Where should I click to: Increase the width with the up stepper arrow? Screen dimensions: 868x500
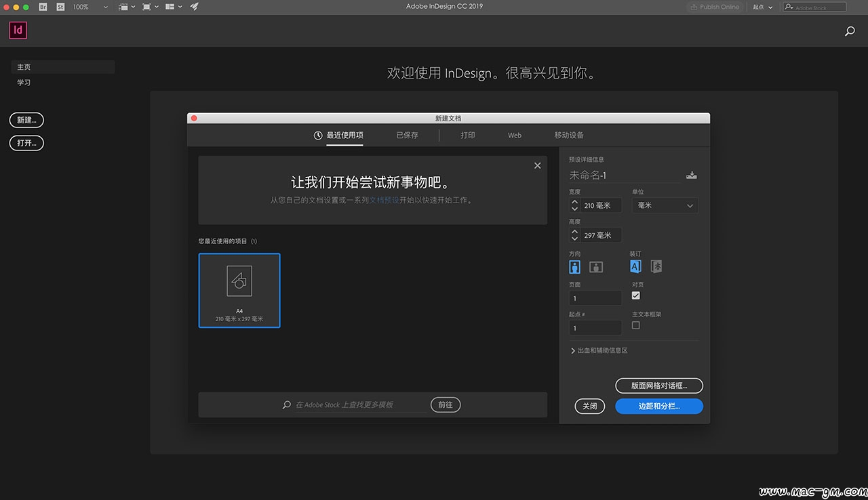coord(575,202)
